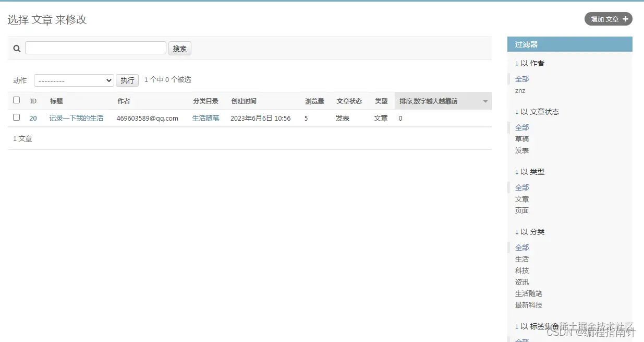644x342 pixels.
Task: Toggle the select-all checkbox in table header
Action: [16, 100]
